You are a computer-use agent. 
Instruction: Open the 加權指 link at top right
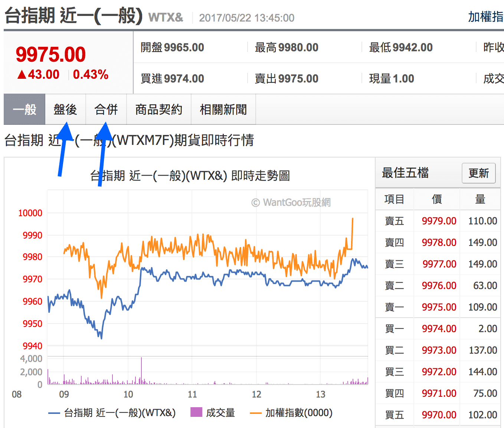(486, 17)
